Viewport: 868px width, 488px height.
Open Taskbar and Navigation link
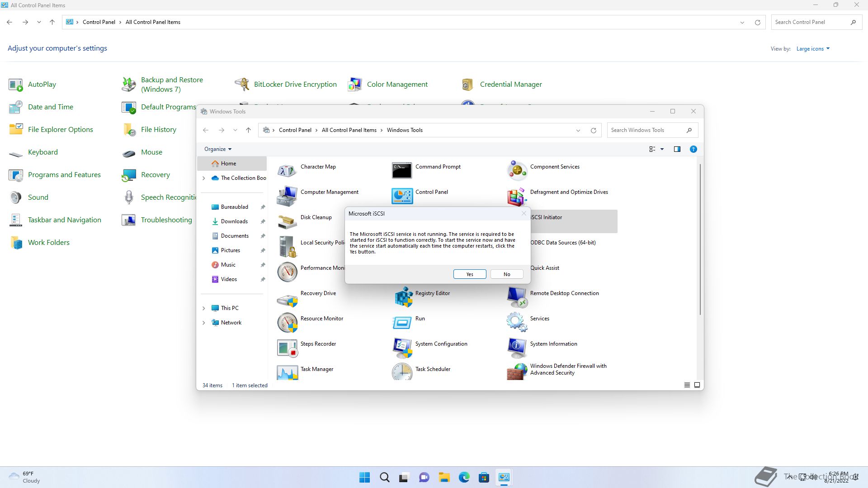(65, 220)
